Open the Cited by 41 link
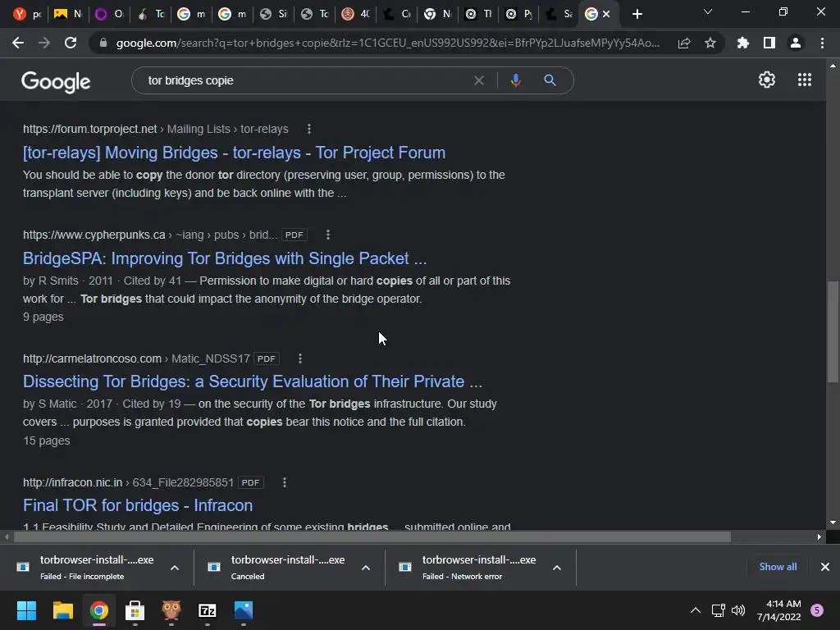 152,281
